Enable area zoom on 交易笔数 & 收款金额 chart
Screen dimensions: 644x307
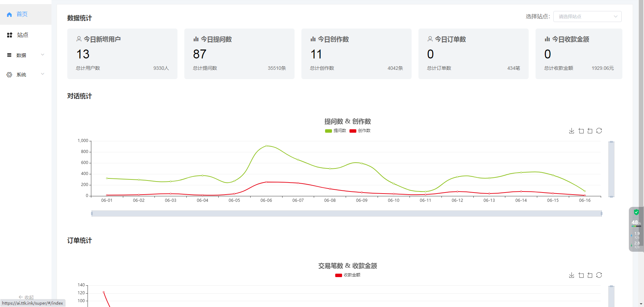tap(581, 275)
